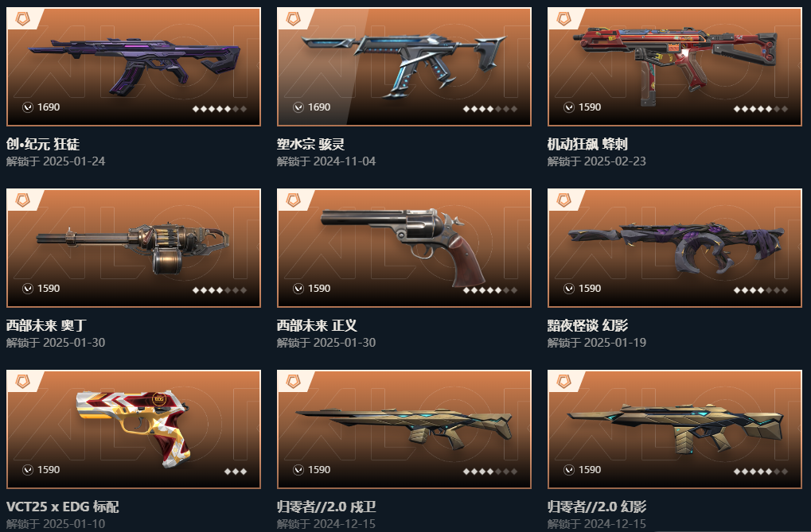
Task: Pick the 西部未来 正义 revolver image
Action: point(404,247)
